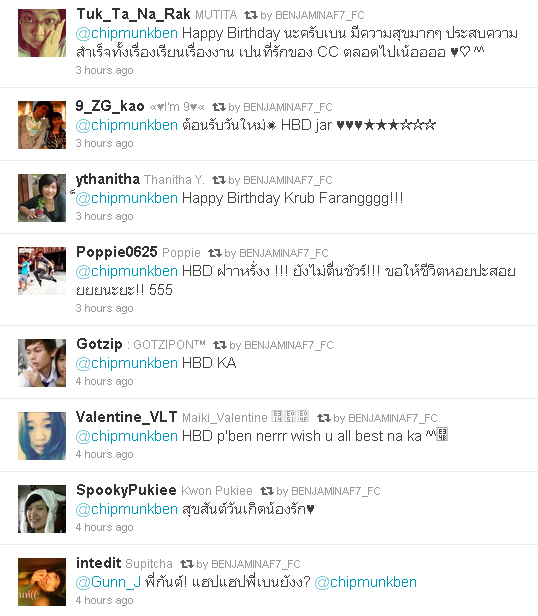This screenshot has height=616, width=538.
Task: Click retweet icon on ythanitha tweet
Action: click(x=219, y=180)
